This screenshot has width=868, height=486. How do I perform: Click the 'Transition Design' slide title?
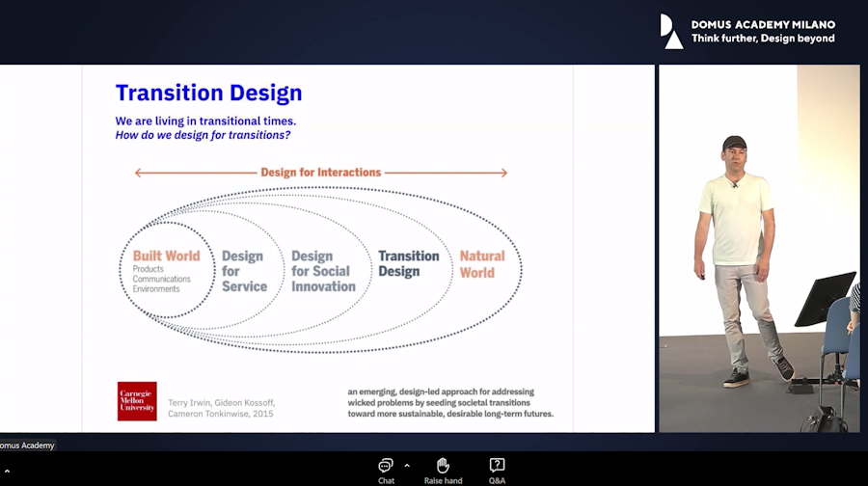point(208,93)
